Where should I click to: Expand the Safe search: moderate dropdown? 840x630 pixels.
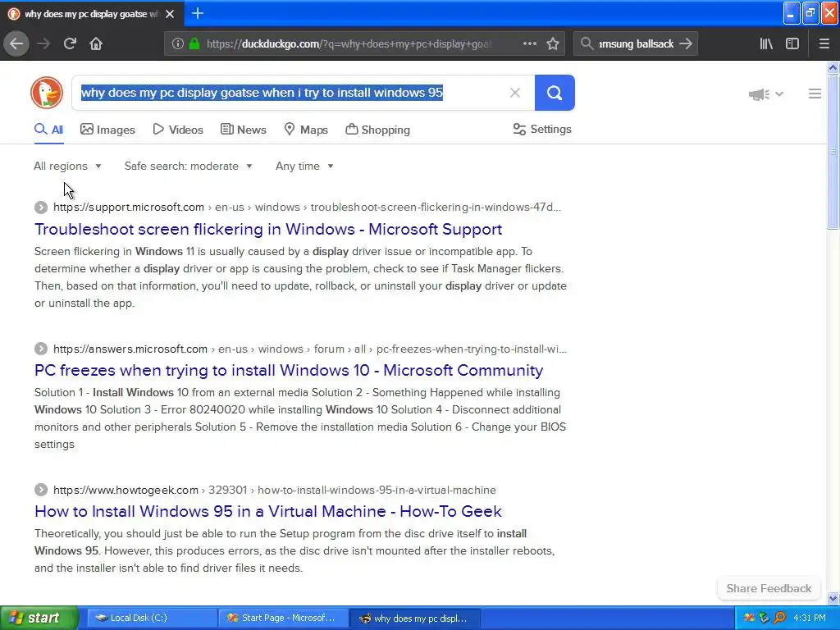tap(189, 166)
